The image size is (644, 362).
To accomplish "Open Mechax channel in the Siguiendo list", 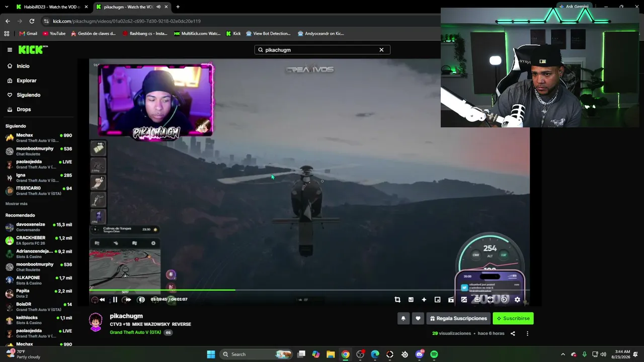I will [x=38, y=138].
